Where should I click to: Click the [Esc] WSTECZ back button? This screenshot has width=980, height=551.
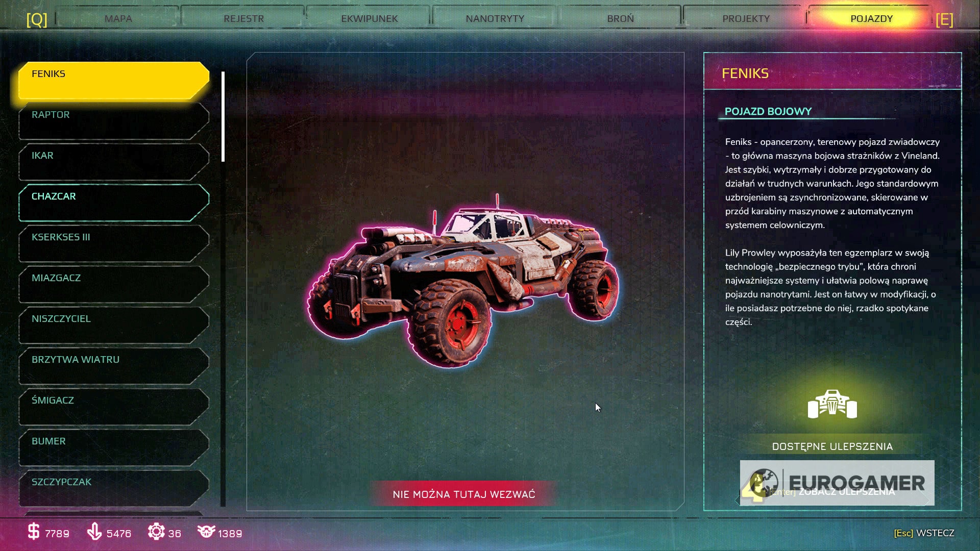tap(924, 533)
